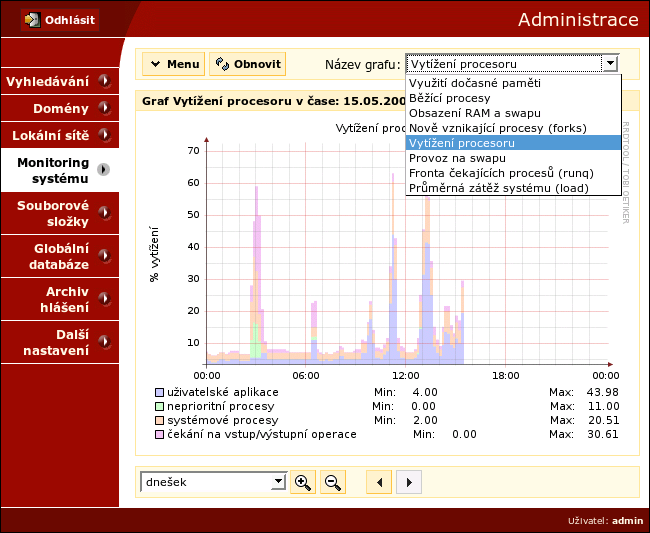650x533 pixels.
Task: Click the arrow icon beside Monitoring systému
Action: (x=104, y=170)
